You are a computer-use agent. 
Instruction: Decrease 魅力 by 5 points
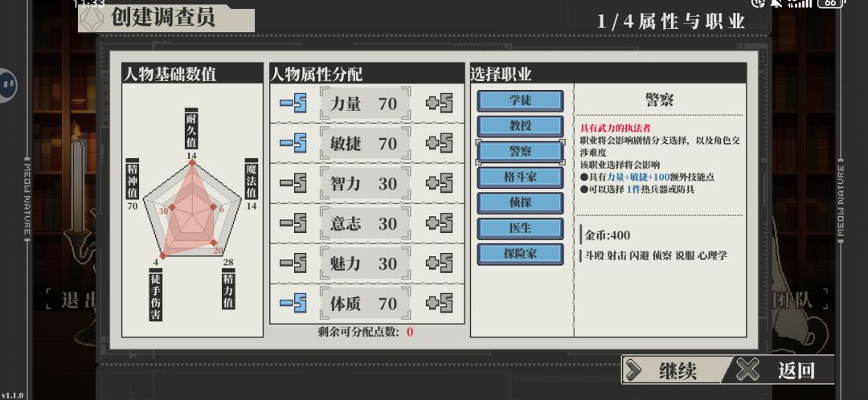293,263
